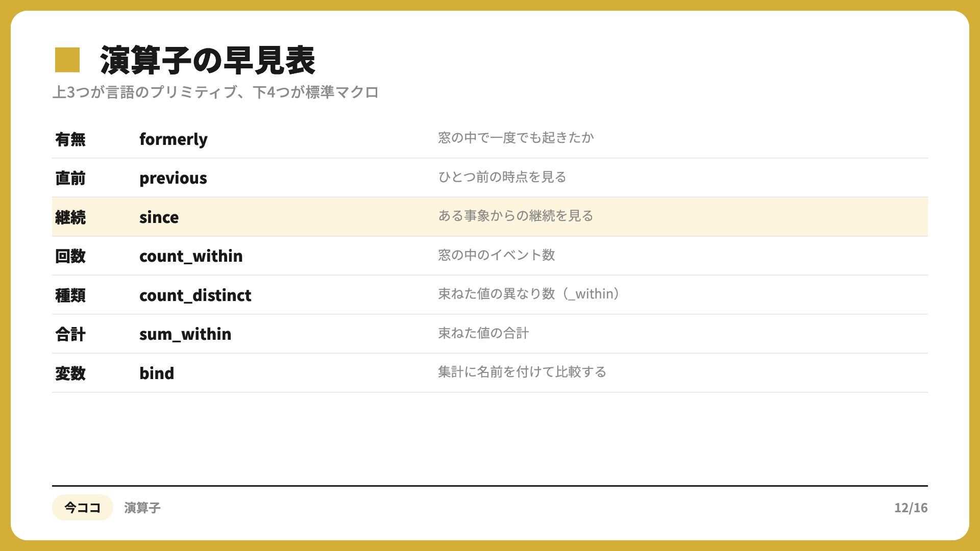Click the 変数 row label
The height and width of the screenshot is (551, 980).
(x=70, y=373)
